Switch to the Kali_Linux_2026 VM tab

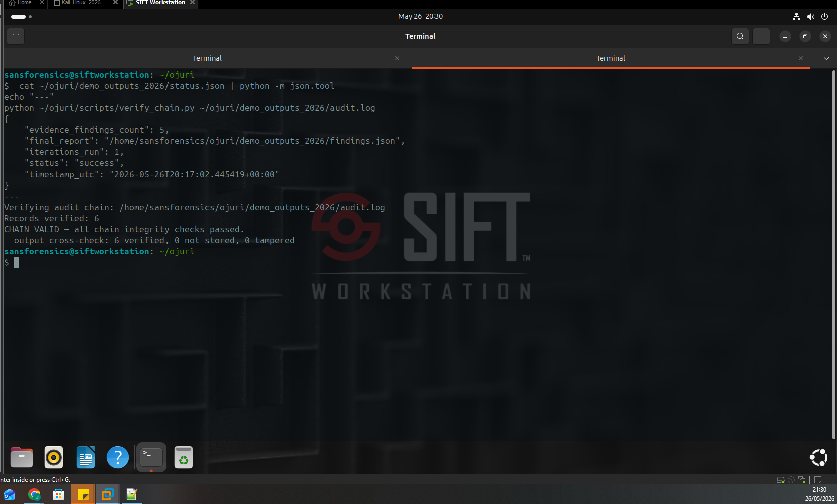coord(81,3)
